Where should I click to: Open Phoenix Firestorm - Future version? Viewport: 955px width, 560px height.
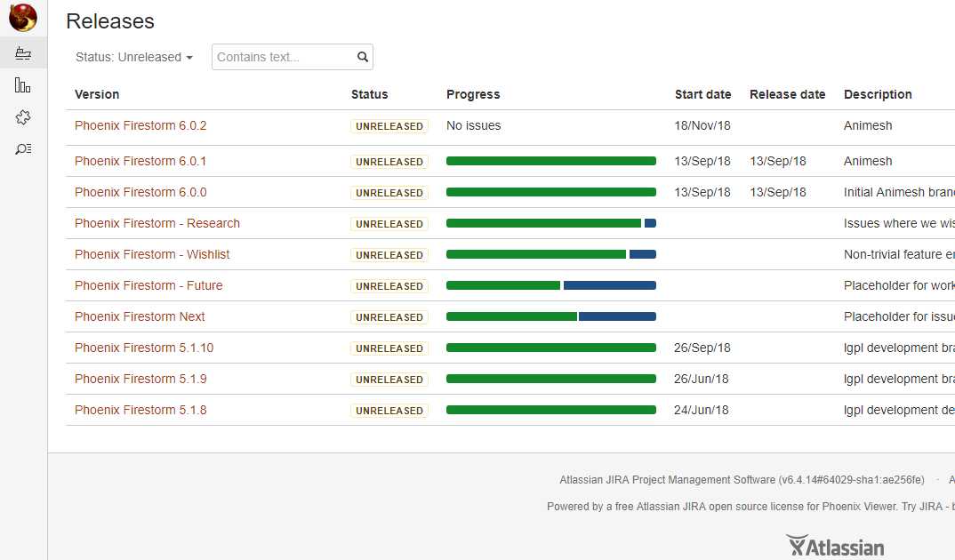[x=148, y=284]
